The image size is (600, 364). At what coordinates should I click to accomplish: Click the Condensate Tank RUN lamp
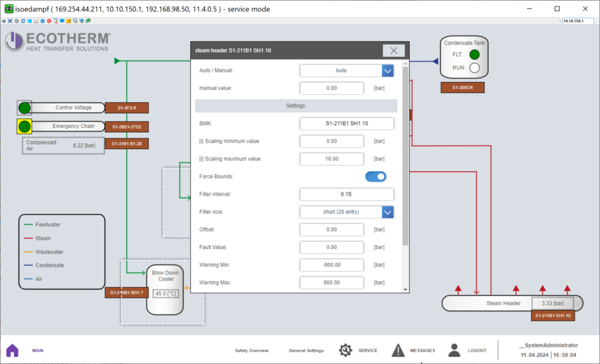pyautogui.click(x=474, y=68)
